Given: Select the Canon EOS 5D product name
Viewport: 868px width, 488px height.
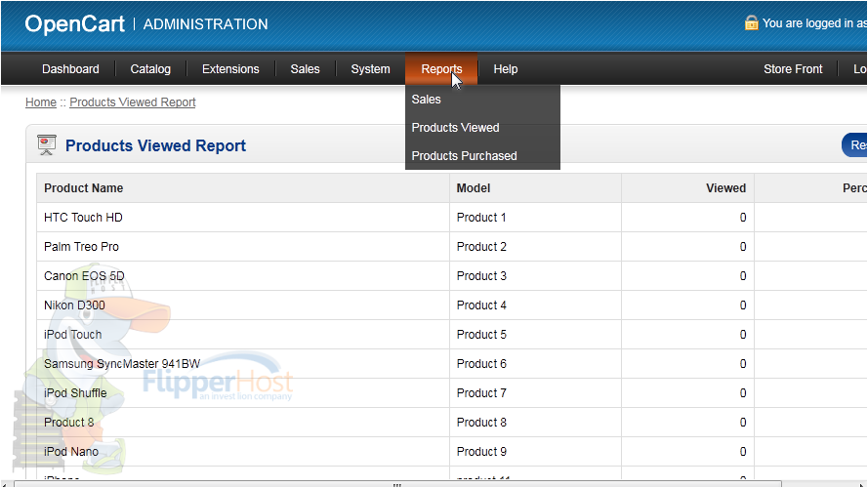Looking at the screenshot, I should coord(84,276).
